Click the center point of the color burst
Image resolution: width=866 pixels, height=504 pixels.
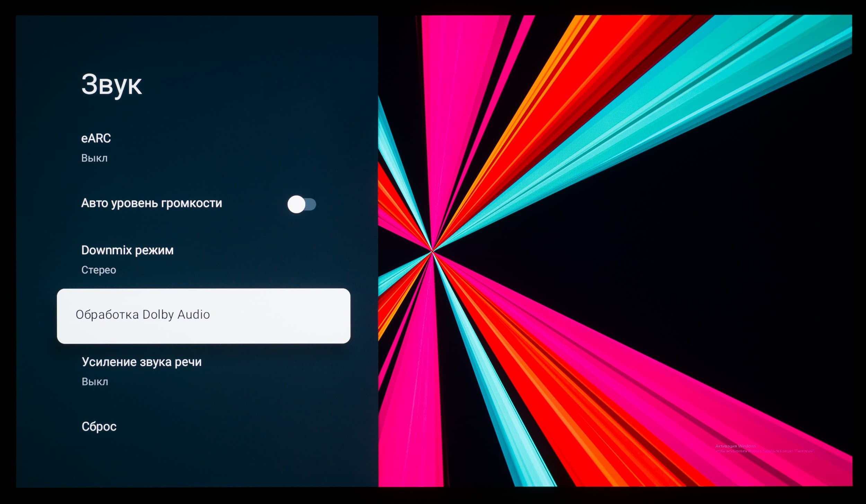click(432, 251)
